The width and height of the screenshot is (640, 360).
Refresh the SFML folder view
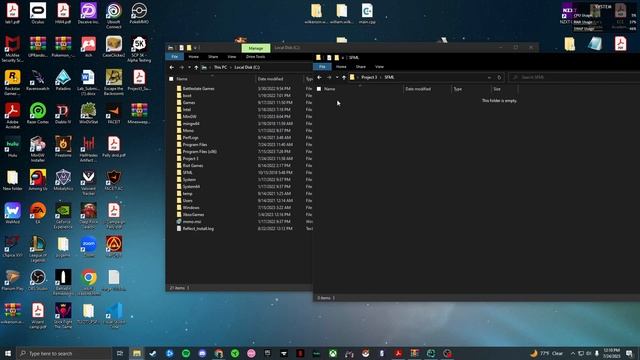click(x=499, y=77)
